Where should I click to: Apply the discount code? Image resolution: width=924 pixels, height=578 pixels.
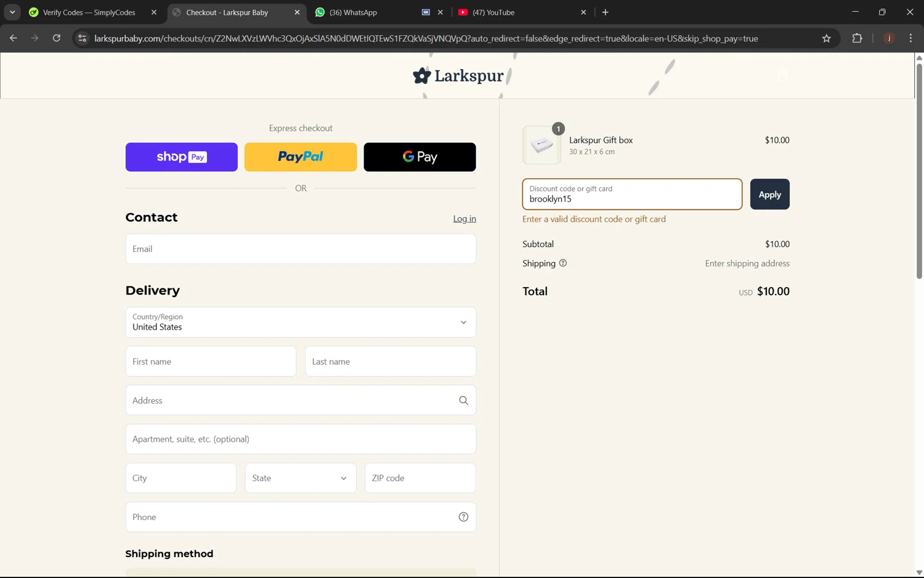point(770,194)
